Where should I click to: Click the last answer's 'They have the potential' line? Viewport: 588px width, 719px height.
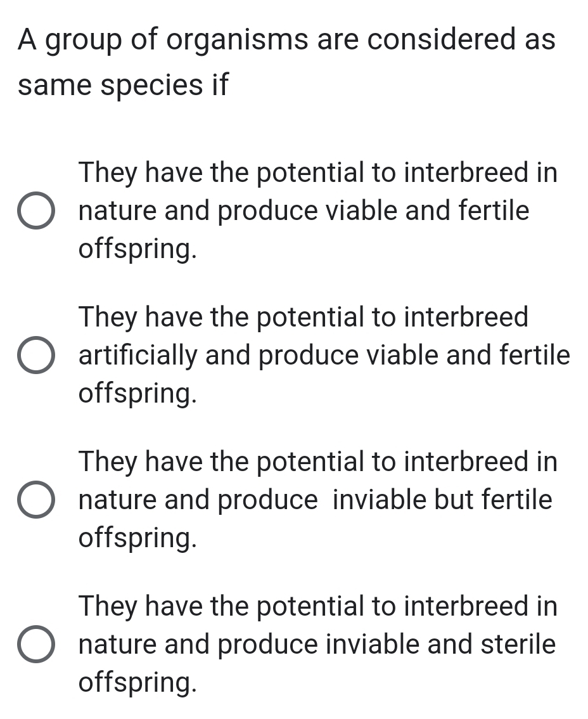317,606
